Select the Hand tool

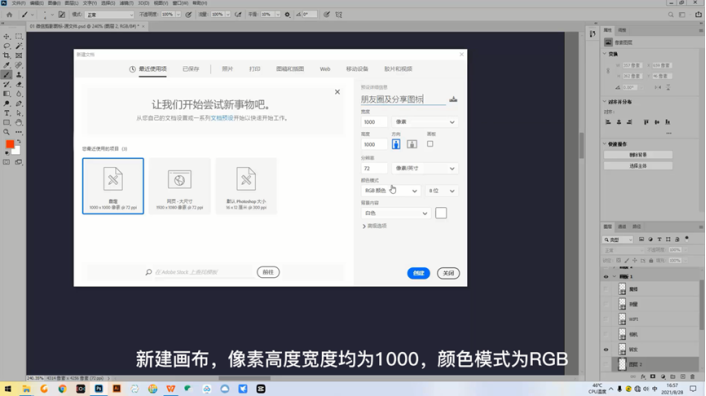18,122
